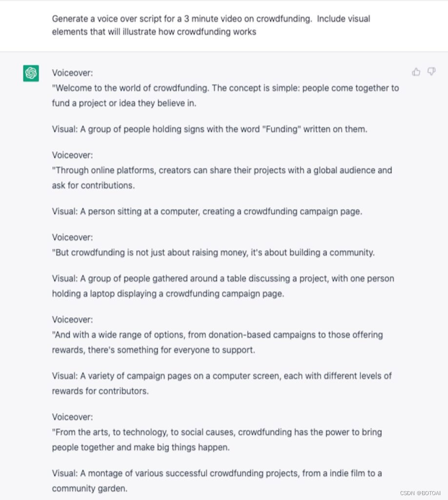Click the paragraph about donation-based campaigns
The width and height of the screenshot is (448, 500).
pos(217,342)
